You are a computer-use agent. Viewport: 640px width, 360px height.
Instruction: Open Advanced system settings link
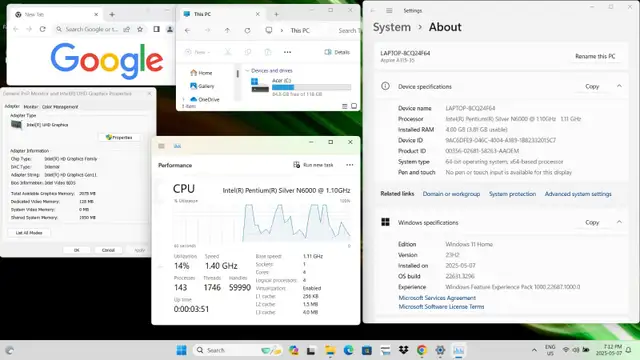coord(578,194)
